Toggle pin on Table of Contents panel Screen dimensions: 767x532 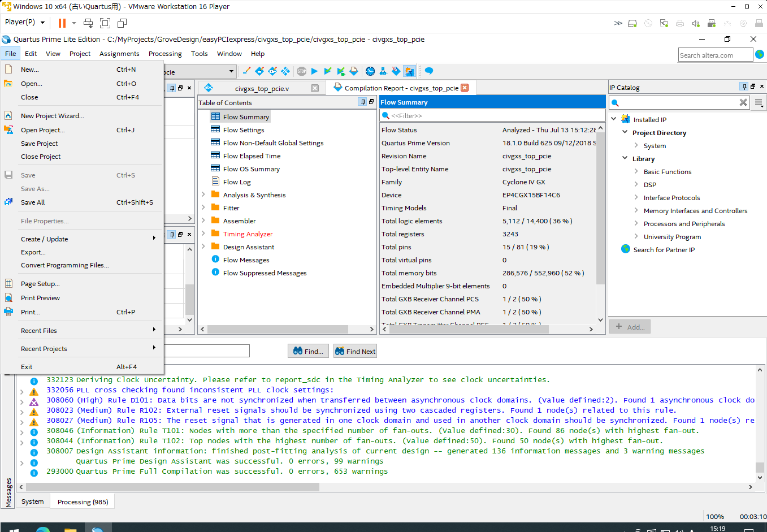[x=363, y=102]
